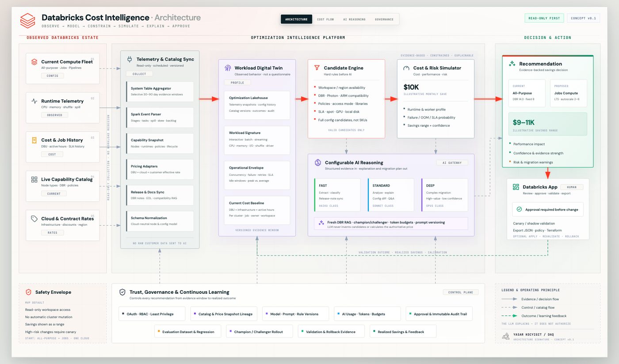Click the Recommendation sparkle icon

(512, 64)
